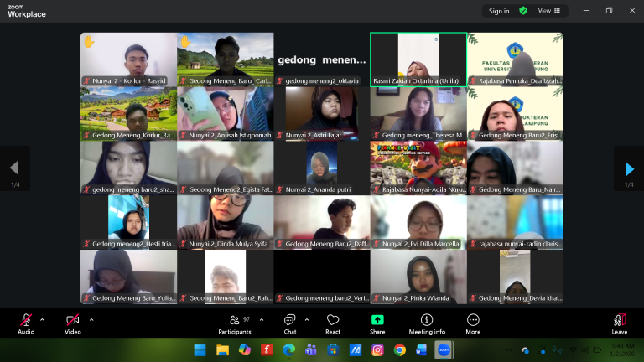Select Nunyai 2_Dinda Mulya Syifa tile
The height and width of the screenshot is (362, 644).
point(225,222)
